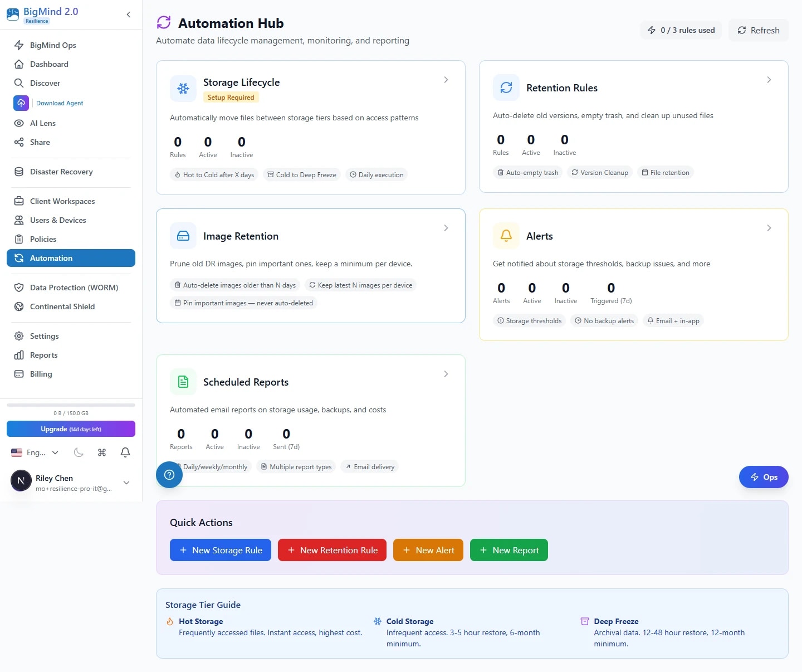Expand the Retention Rules card chevron

(x=769, y=80)
